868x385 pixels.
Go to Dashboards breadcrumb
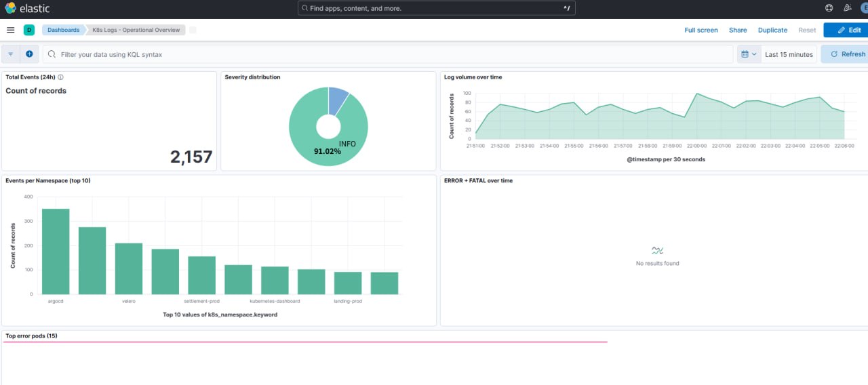click(x=63, y=30)
